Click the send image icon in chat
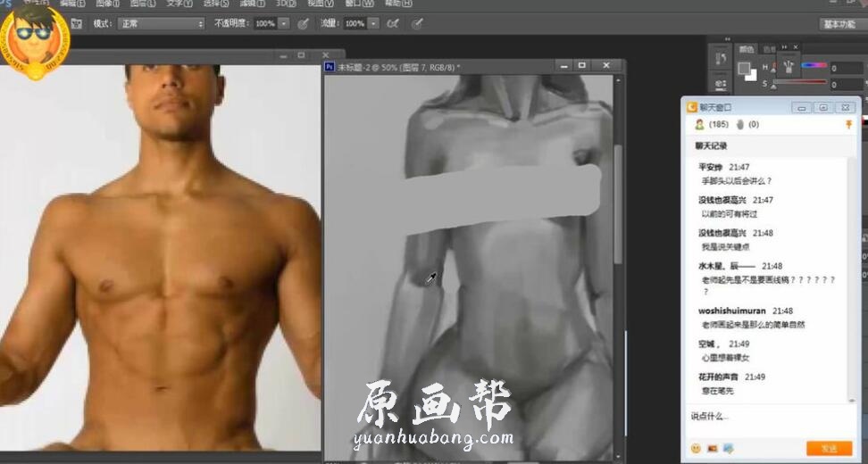The height and width of the screenshot is (464, 868). (713, 448)
